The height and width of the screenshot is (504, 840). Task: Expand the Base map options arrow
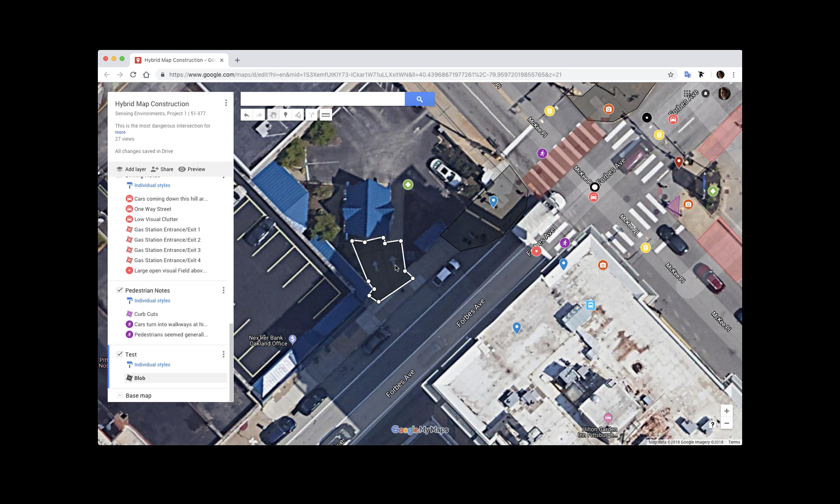(x=120, y=396)
